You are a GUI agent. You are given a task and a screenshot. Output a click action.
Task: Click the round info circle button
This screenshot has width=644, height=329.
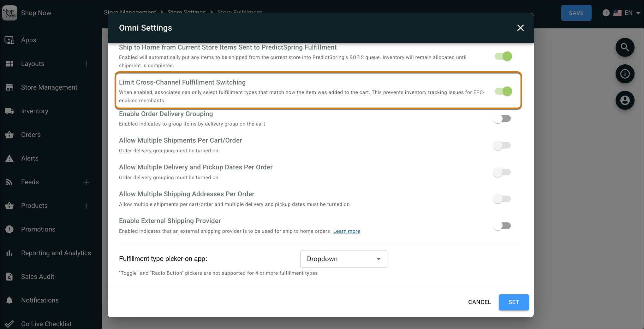tap(625, 74)
